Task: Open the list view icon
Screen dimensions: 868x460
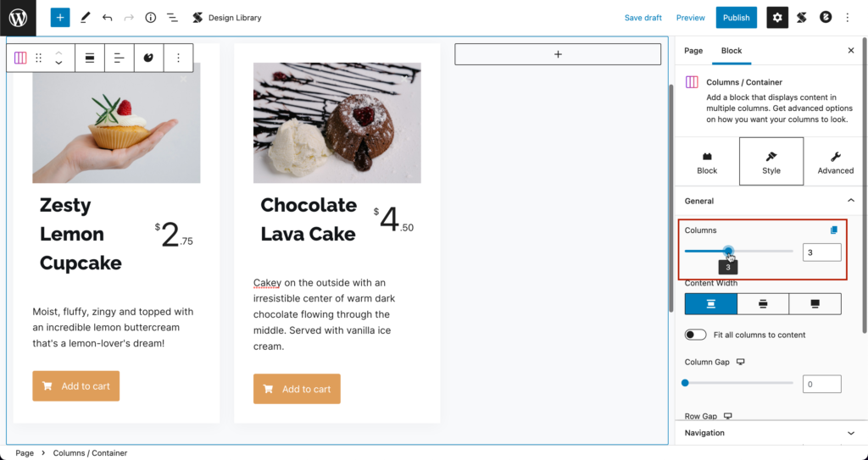Action: pos(172,18)
